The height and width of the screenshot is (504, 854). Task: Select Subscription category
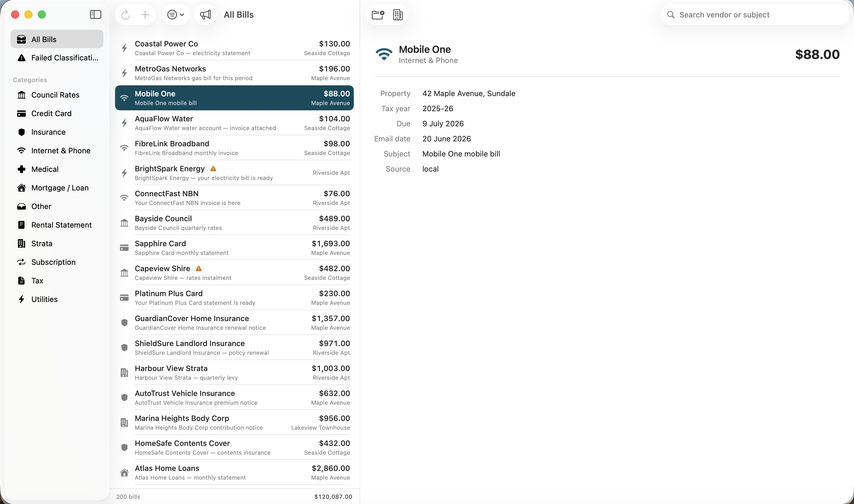coord(57,262)
